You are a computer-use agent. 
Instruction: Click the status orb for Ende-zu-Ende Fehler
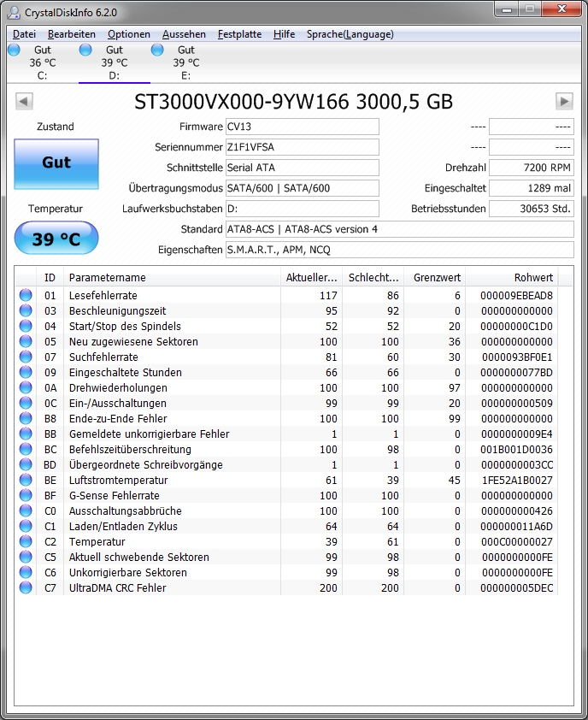point(26,418)
